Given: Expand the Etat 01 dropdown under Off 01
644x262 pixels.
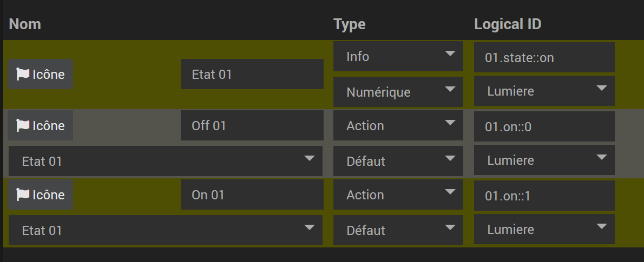Looking at the screenshot, I should point(166,161).
